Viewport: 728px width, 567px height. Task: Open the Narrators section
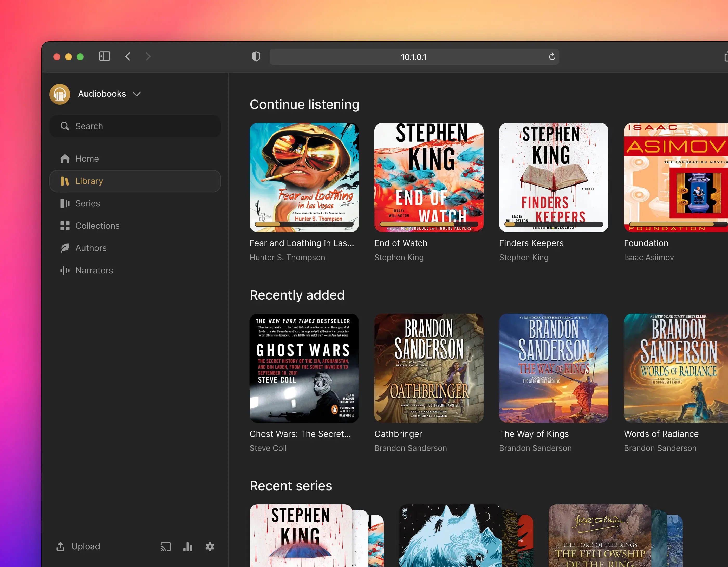point(135,270)
